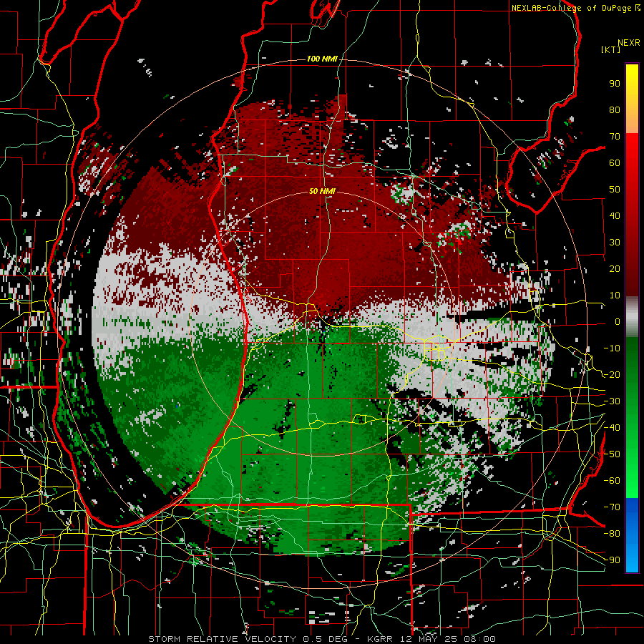
Task: Click the 80 value on velocity scale
Action: click(x=615, y=109)
